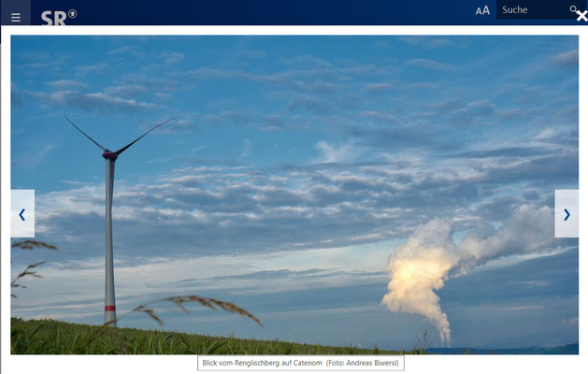Click the wind turbine rotor hub

click(109, 155)
